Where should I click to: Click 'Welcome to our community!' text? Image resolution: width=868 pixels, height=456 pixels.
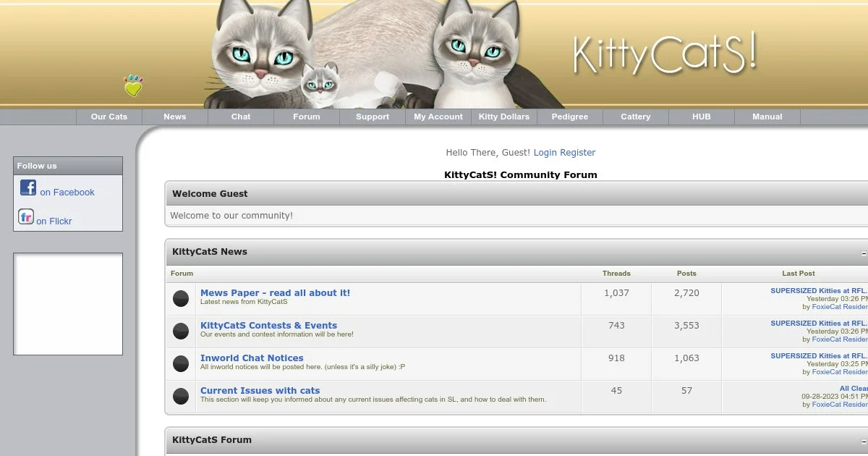pyautogui.click(x=231, y=216)
